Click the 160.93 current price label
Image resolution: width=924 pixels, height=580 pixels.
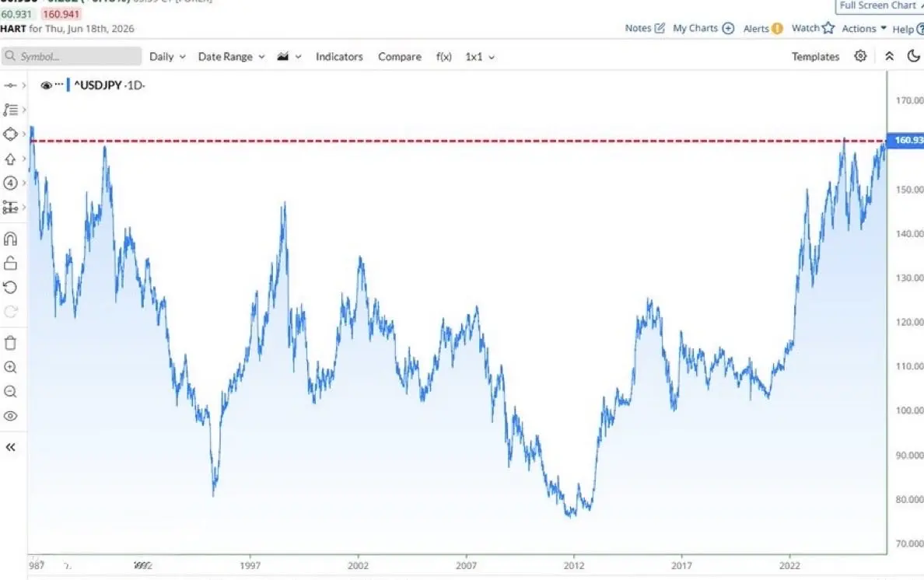[x=906, y=140]
